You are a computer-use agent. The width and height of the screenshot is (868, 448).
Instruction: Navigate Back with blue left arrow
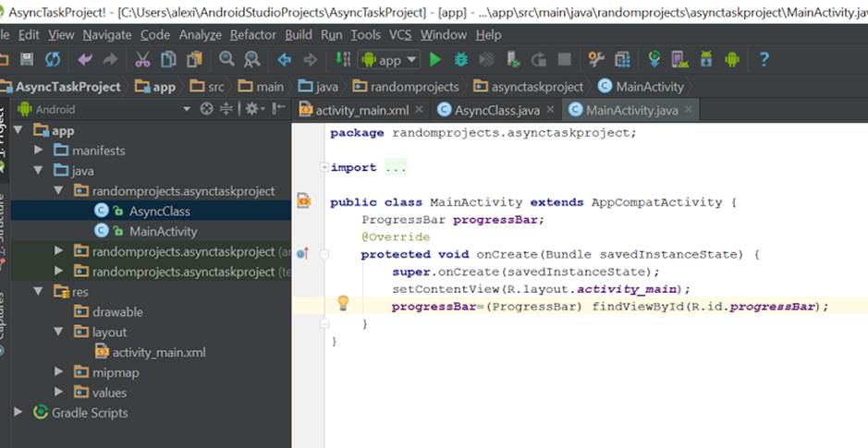click(285, 59)
